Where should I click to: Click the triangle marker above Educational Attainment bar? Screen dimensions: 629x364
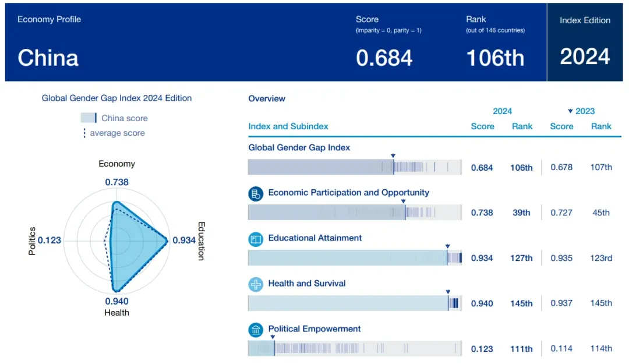tap(447, 246)
